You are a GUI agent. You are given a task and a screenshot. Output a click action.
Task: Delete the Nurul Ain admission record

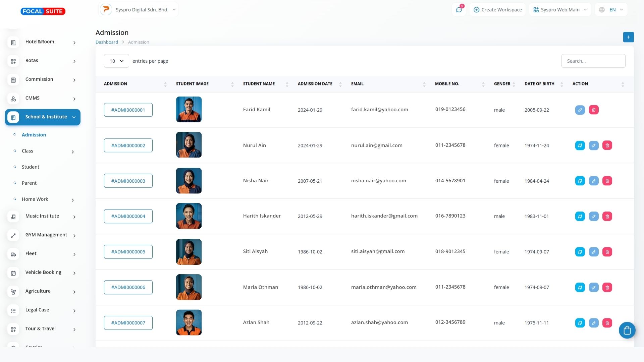[607, 145]
